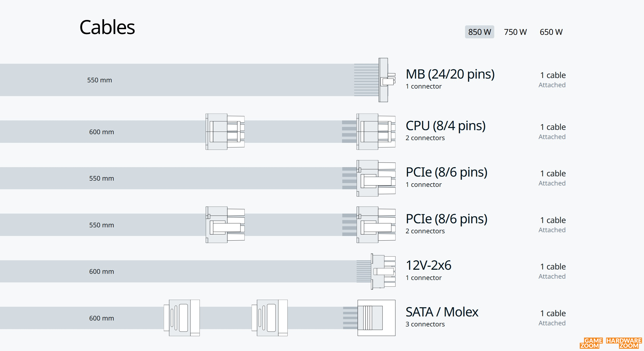
Task: Click the Molex connector icon at cable end
Action: click(x=376, y=318)
